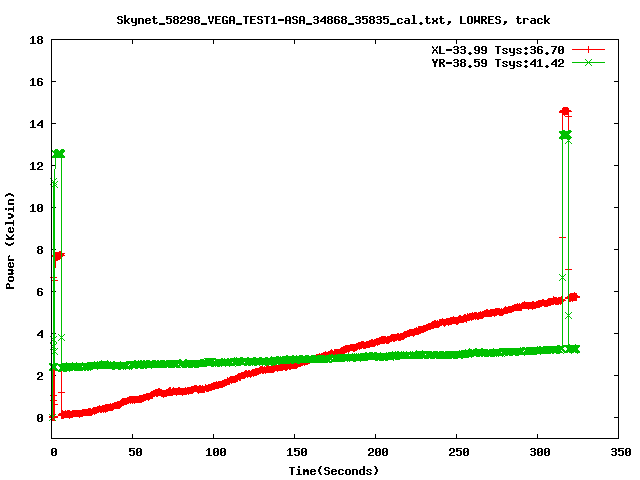Viewport: 640px width, 480px height.
Task: Click the Time(Seconds) axis label
Action: tap(333, 471)
